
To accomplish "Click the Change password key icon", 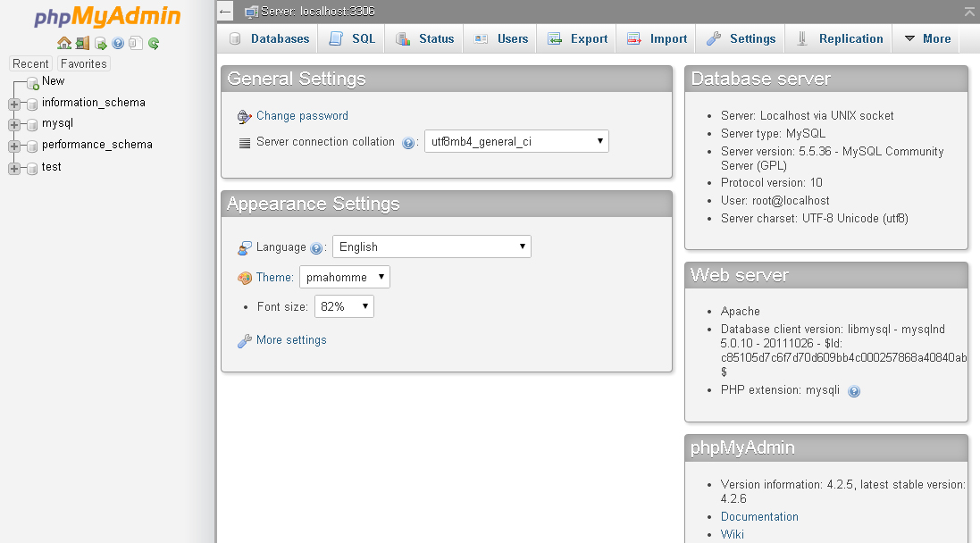I will pos(245,117).
